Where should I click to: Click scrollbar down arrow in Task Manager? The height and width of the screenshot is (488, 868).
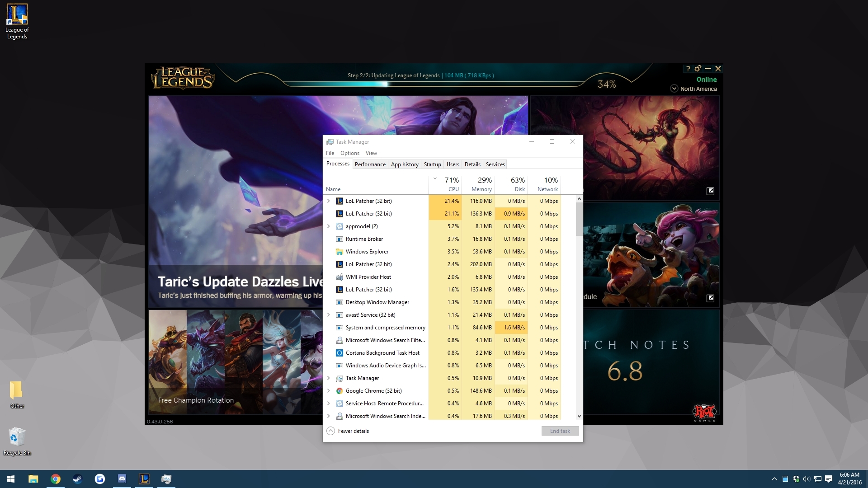click(579, 416)
